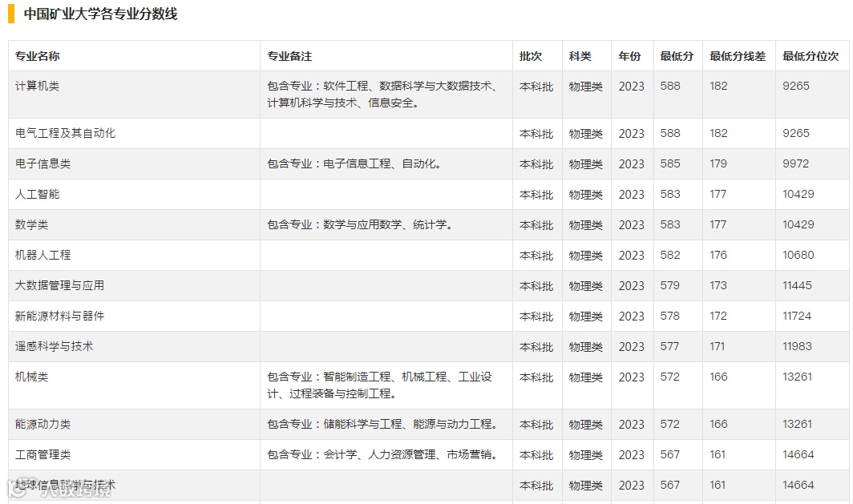Viewport: 853px width, 504px height.
Task: Click the 最低分线差 column header
Action: coord(738,56)
